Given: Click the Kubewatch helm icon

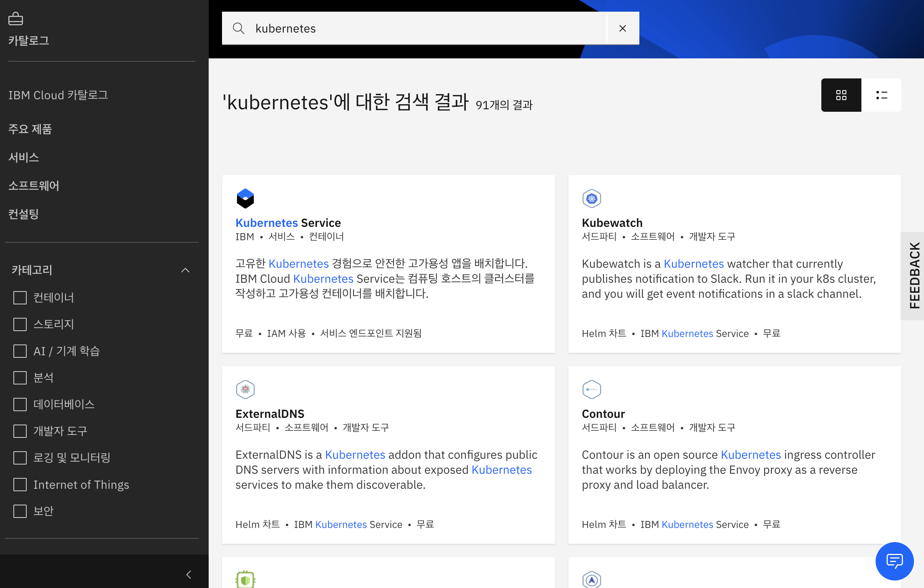Looking at the screenshot, I should click(x=591, y=199).
